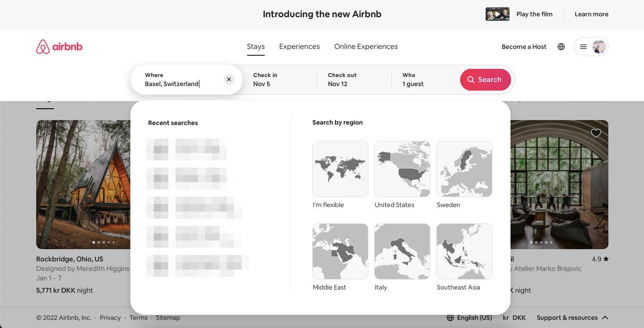Open the Check in date picker
The height and width of the screenshot is (328, 644).
(272, 79)
